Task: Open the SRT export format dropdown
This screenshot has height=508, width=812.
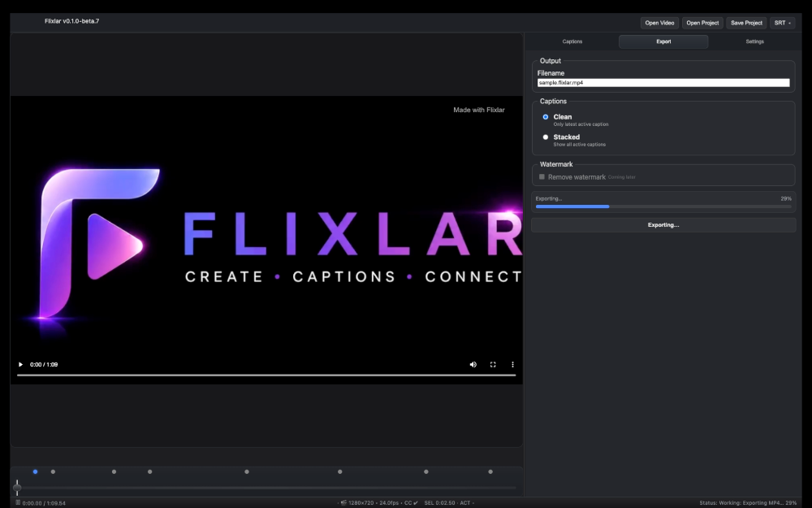Action: (x=782, y=23)
